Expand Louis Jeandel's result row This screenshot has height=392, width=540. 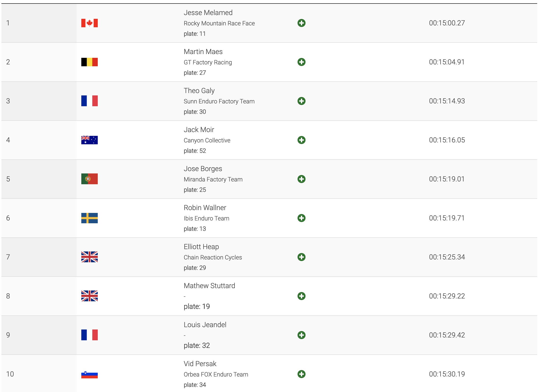click(301, 335)
